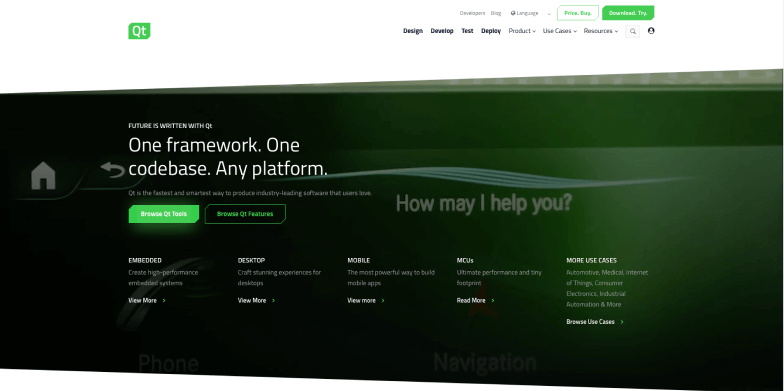Click the DESKTOP heading
Image resolution: width=784 pixels, height=391 pixels.
[x=252, y=260]
